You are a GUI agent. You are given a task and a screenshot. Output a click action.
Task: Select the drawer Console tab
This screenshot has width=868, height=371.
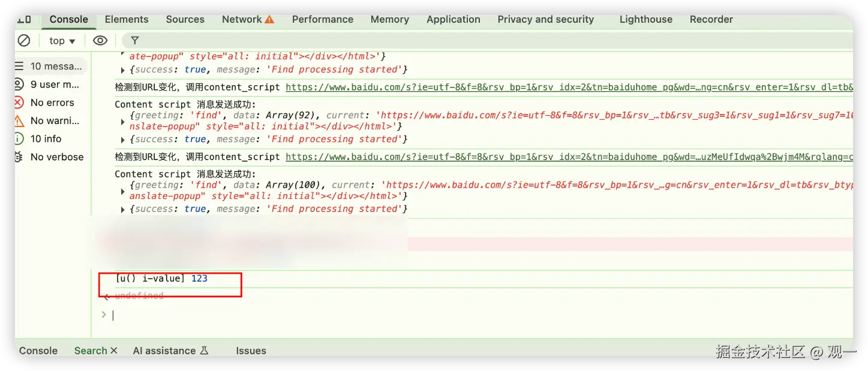click(38, 351)
